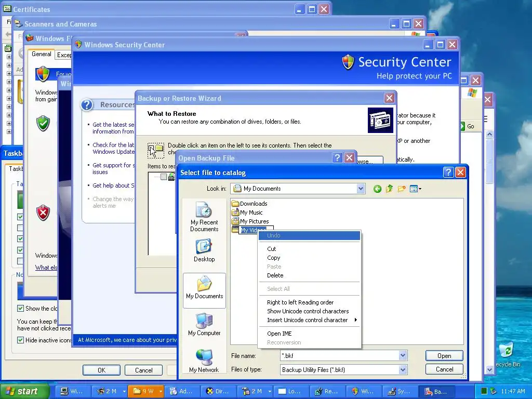Open My Computer in the places bar
The width and height of the screenshot is (532, 399).
204,324
